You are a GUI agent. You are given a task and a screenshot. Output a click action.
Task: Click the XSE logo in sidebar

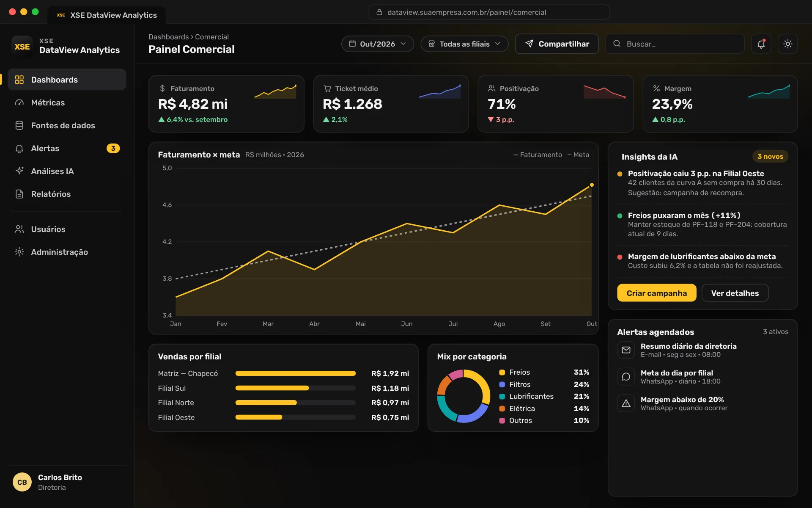22,47
